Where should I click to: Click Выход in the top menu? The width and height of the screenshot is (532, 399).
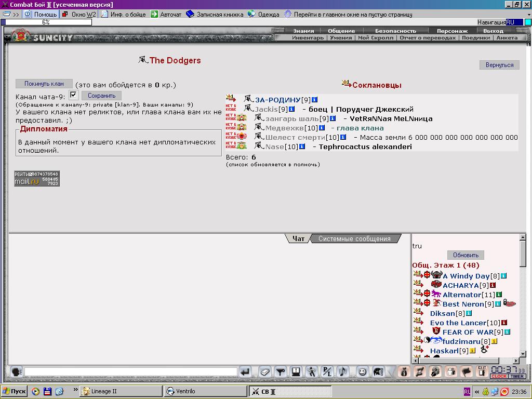click(x=494, y=31)
